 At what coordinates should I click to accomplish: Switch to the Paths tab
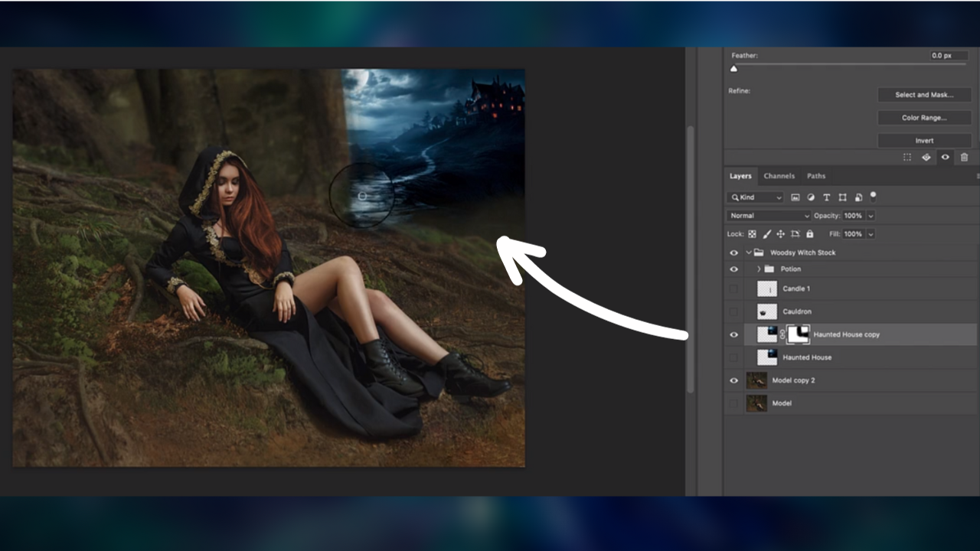[x=816, y=176]
